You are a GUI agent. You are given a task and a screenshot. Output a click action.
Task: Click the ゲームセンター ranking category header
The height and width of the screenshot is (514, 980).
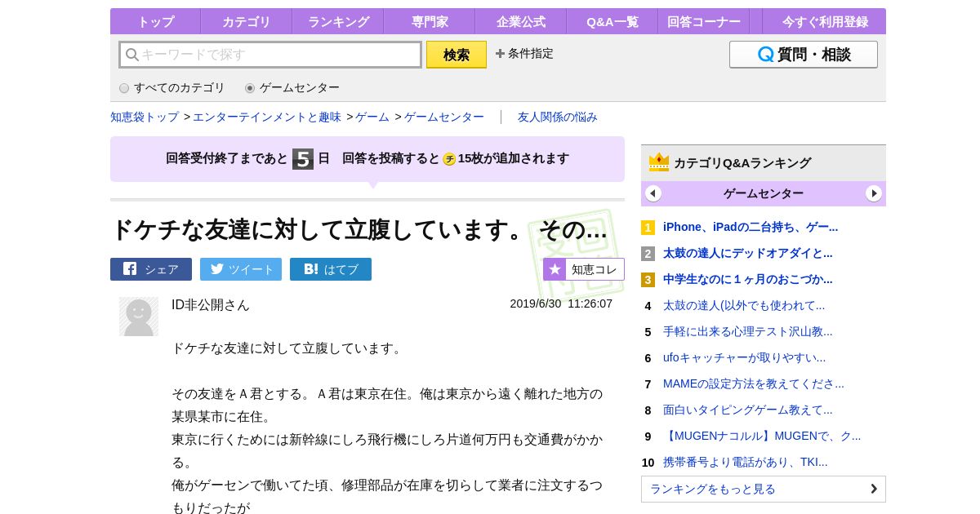click(764, 193)
